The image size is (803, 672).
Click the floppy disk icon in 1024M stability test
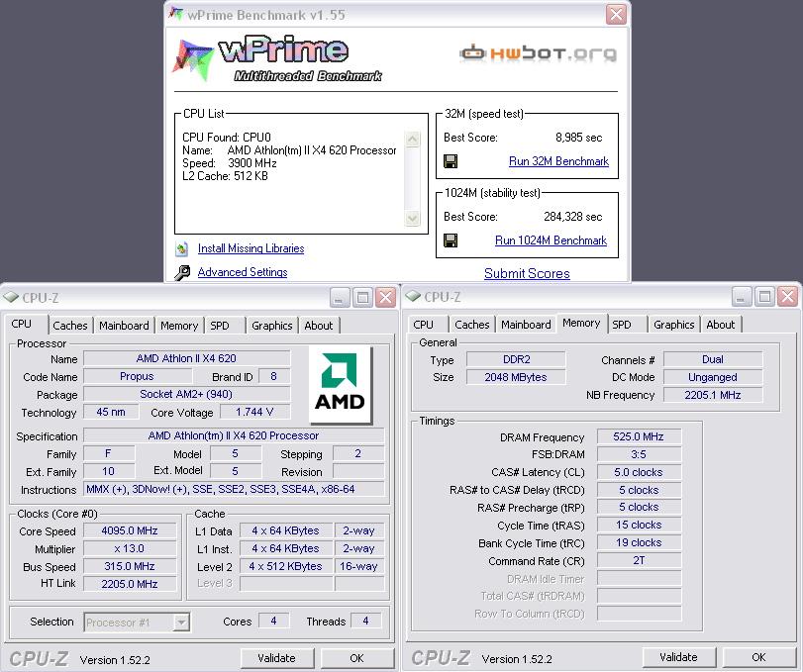click(x=451, y=240)
